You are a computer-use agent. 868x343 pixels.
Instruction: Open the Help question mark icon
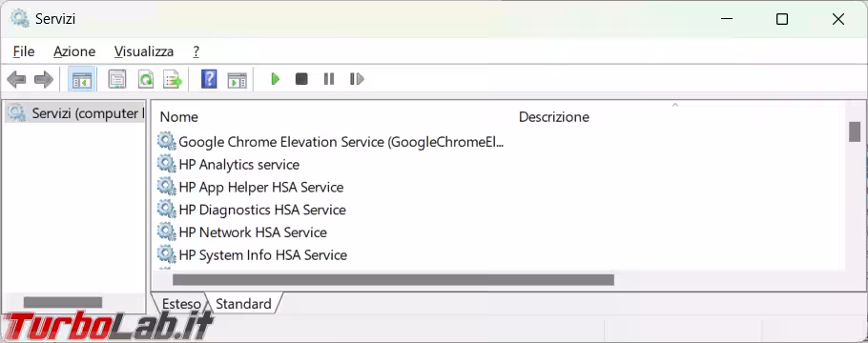click(209, 79)
